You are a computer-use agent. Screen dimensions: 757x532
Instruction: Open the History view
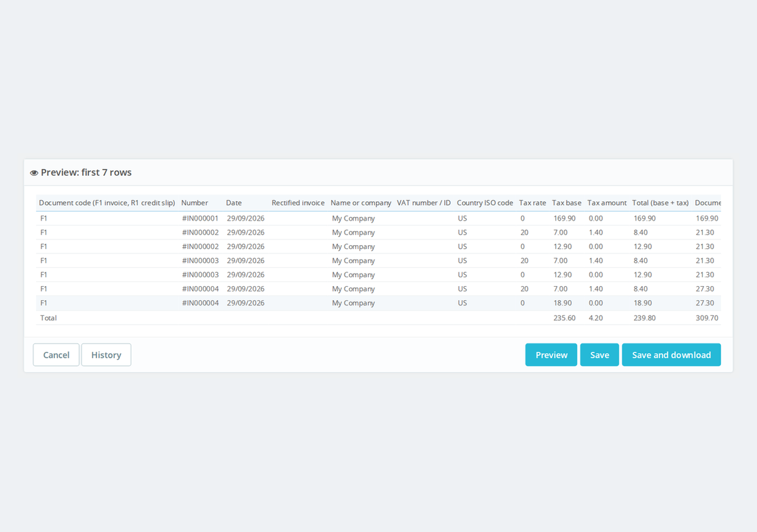pyautogui.click(x=106, y=355)
